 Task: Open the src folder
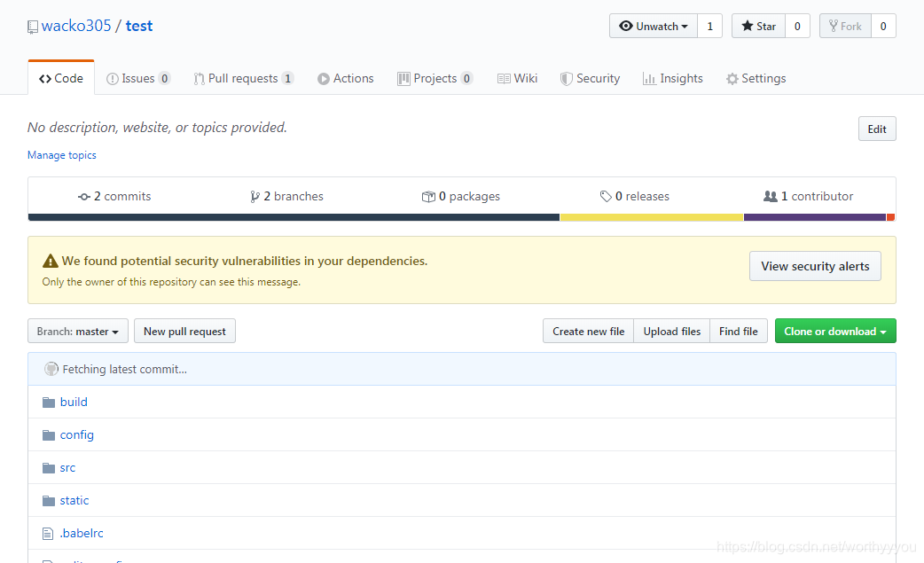(x=67, y=467)
